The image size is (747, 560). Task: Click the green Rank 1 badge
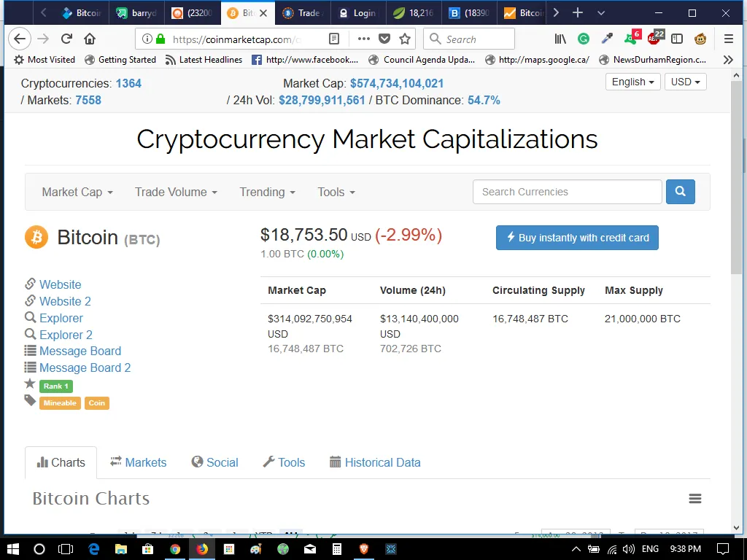click(56, 386)
